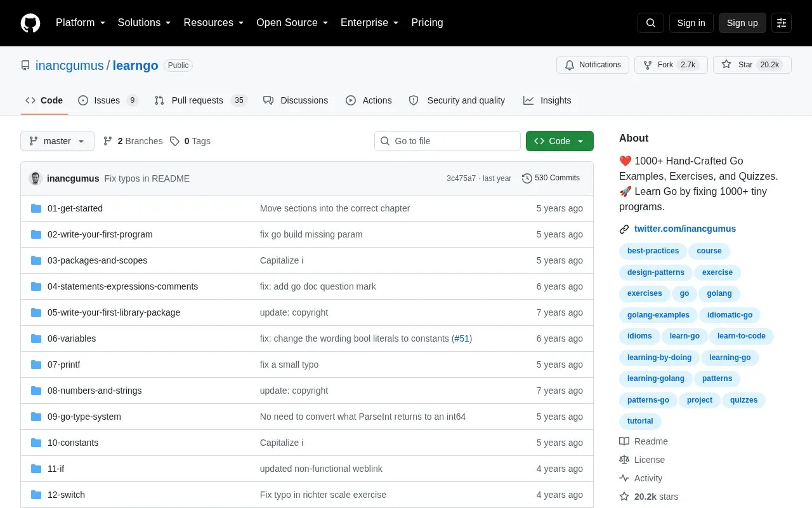The width and height of the screenshot is (812, 508).
Task: Open the 09-go-type-system folder
Action: (x=84, y=417)
